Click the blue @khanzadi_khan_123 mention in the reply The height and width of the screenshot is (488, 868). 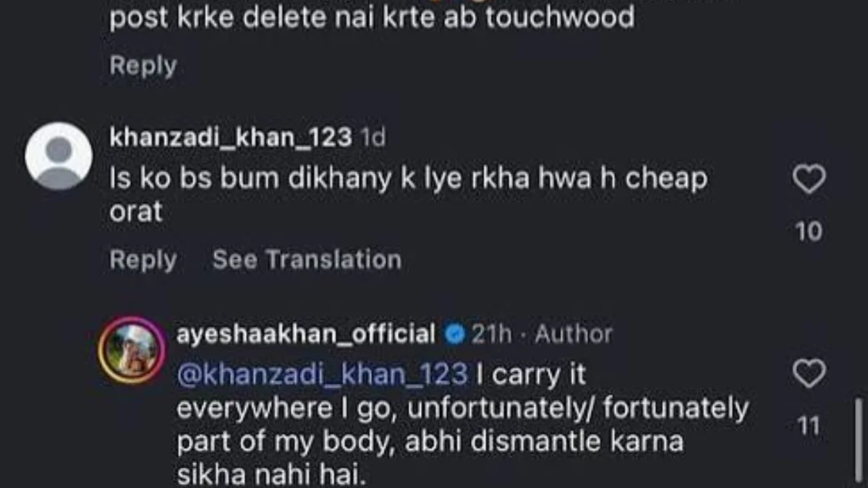point(323,374)
